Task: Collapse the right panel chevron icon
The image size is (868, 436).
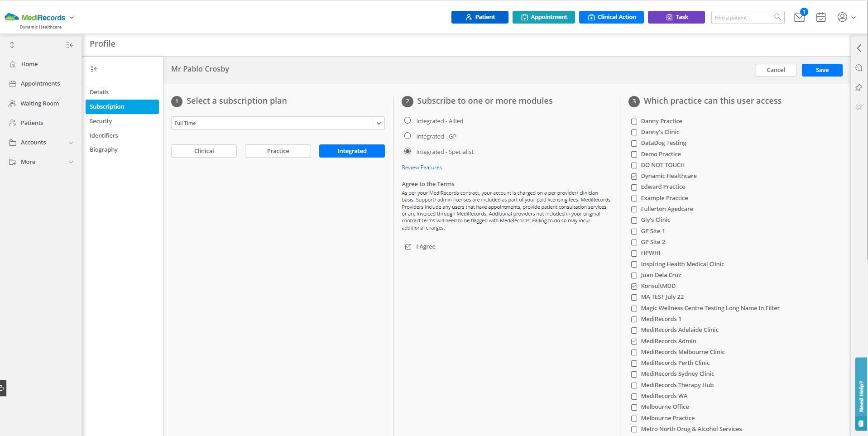Action: click(859, 48)
